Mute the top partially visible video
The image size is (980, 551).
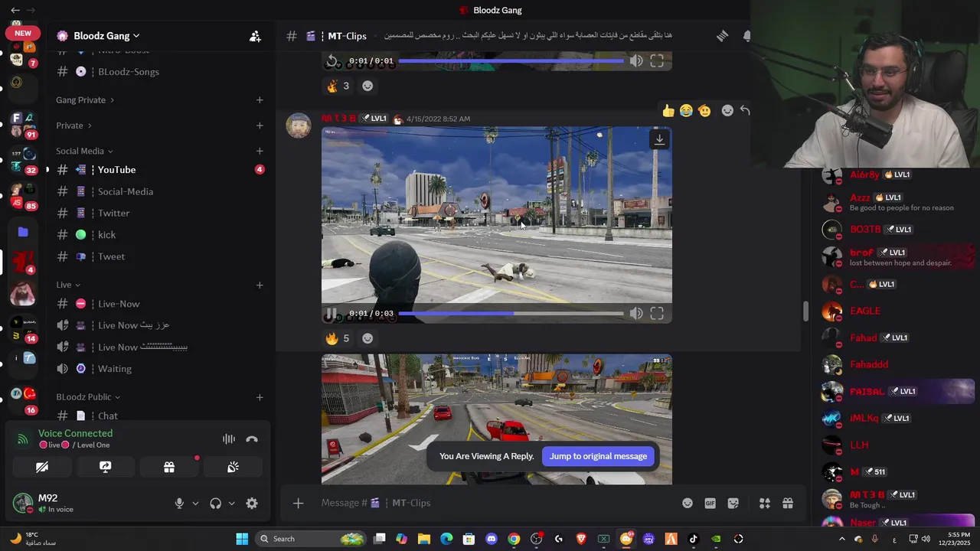(636, 60)
